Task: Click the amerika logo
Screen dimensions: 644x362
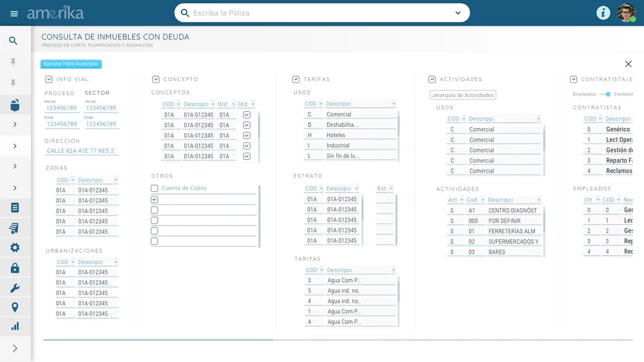Action: [55, 13]
